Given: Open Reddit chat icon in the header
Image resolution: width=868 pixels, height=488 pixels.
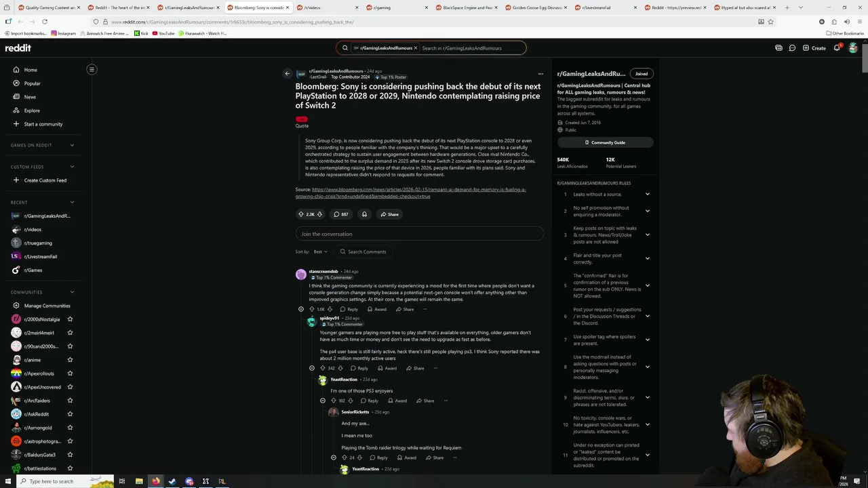Looking at the screenshot, I should click(792, 48).
